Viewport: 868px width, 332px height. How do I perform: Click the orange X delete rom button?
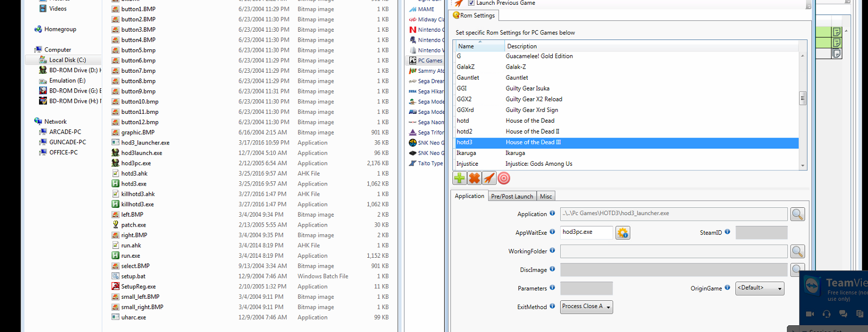pos(474,178)
